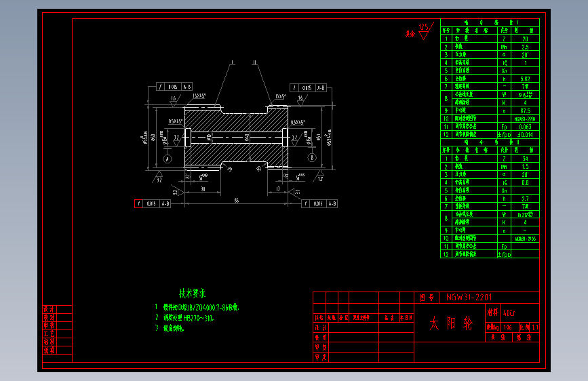Click the 1.5 module value in table II
The height and width of the screenshot is (381, 588).
pos(525,167)
